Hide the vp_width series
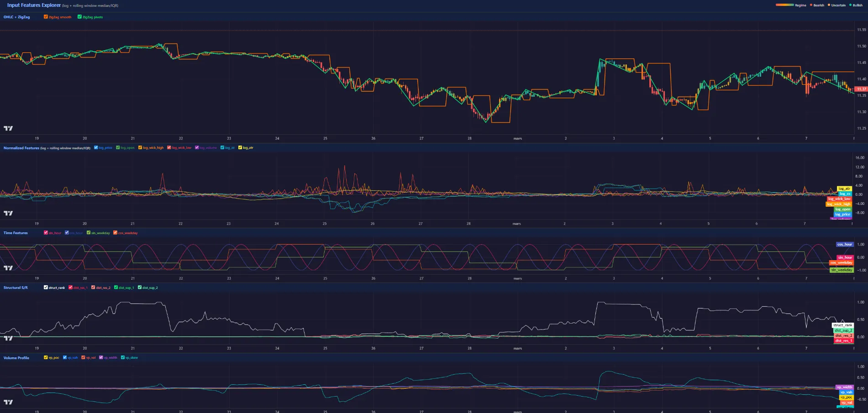Screen dimensions: 868x413 point(101,357)
